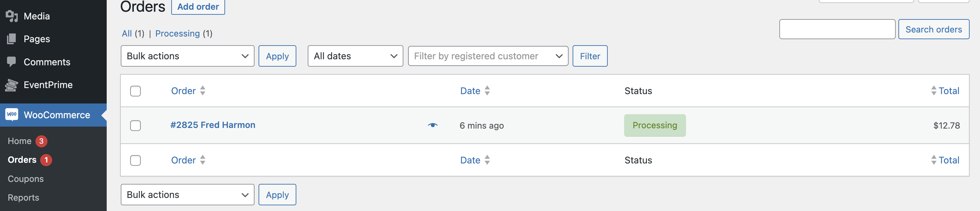980x211 pixels.
Task: Check the select-all box in table header
Action: coord(135,91)
